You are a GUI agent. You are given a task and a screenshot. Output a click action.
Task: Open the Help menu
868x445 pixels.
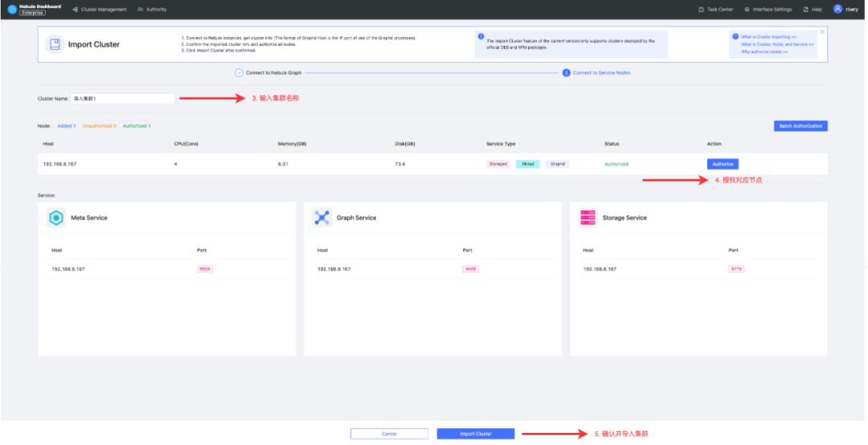pos(813,10)
